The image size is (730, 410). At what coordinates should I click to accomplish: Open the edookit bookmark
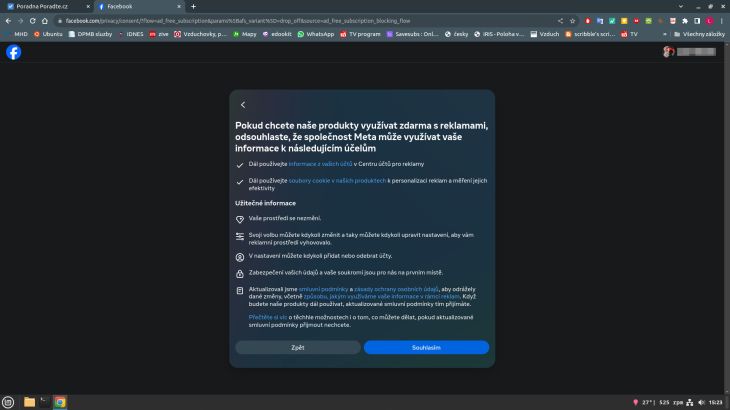277,34
